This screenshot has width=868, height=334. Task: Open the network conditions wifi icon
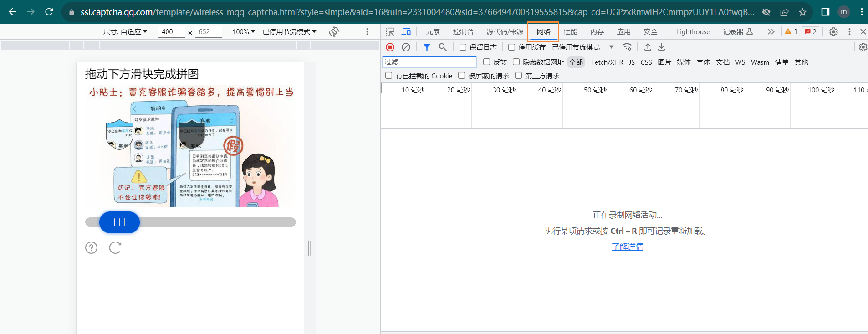click(627, 47)
